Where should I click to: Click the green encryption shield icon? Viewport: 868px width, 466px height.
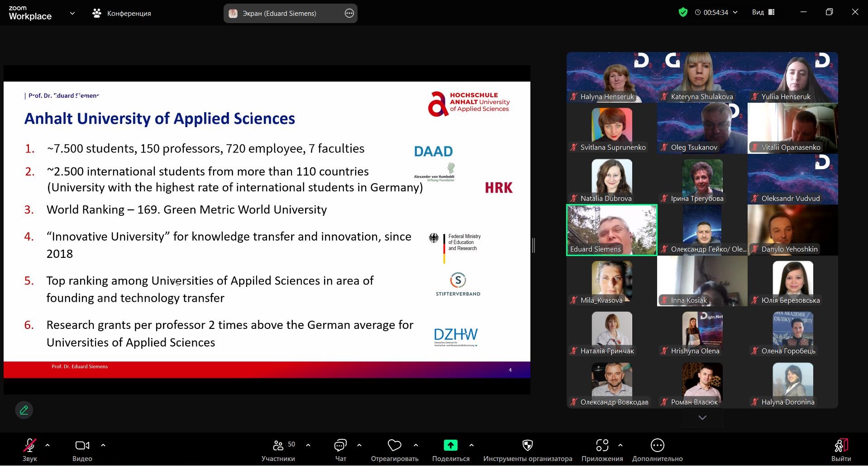pyautogui.click(x=683, y=12)
